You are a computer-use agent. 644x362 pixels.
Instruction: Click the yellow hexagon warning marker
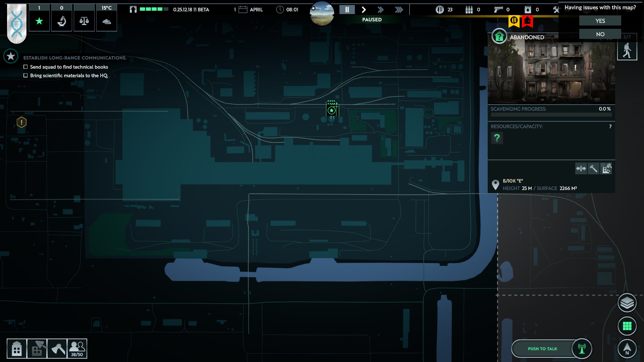(21, 122)
